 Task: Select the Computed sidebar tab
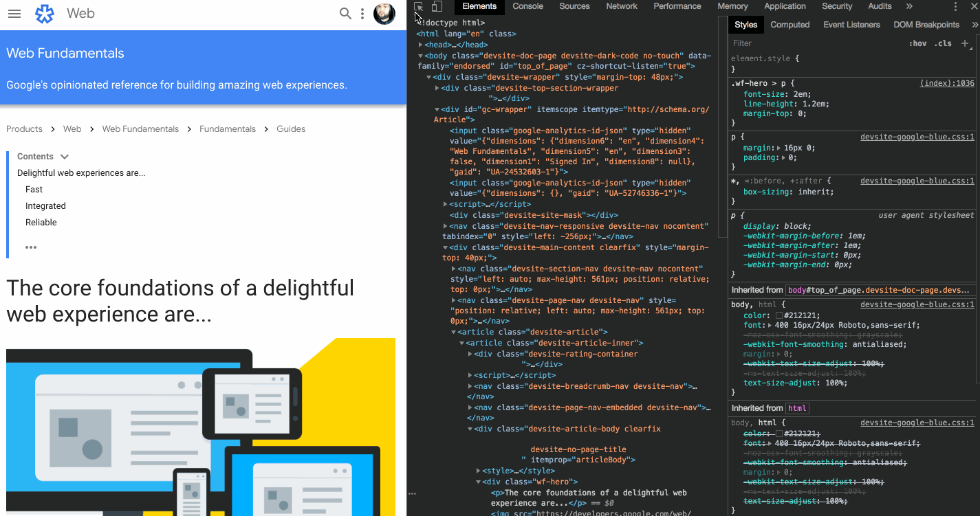pyautogui.click(x=790, y=25)
